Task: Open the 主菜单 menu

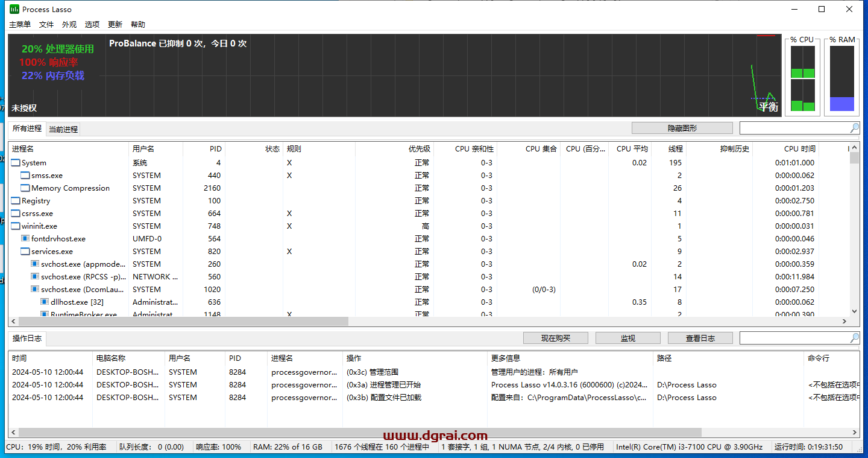Action: [20, 25]
